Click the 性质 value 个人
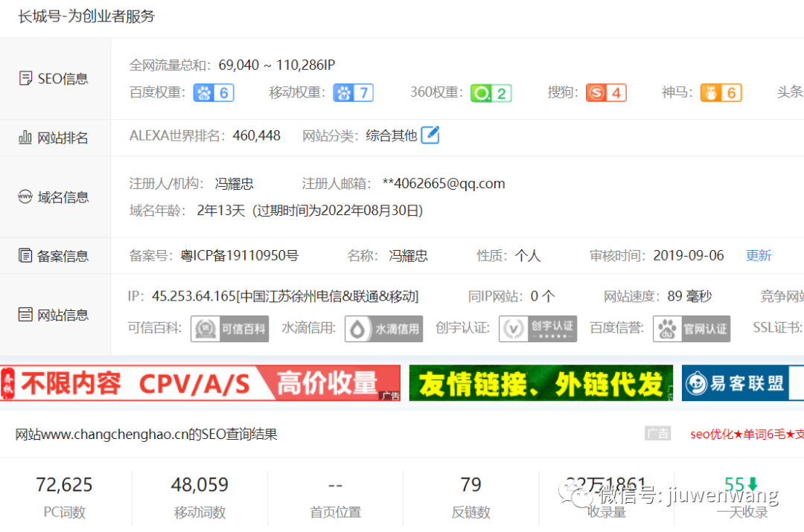The image size is (804, 532). tap(528, 255)
